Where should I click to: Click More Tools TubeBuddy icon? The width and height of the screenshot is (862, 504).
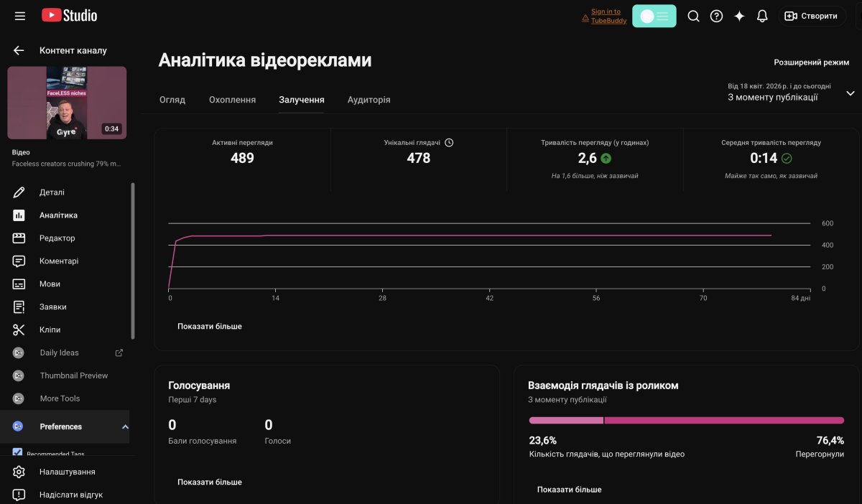(19, 398)
